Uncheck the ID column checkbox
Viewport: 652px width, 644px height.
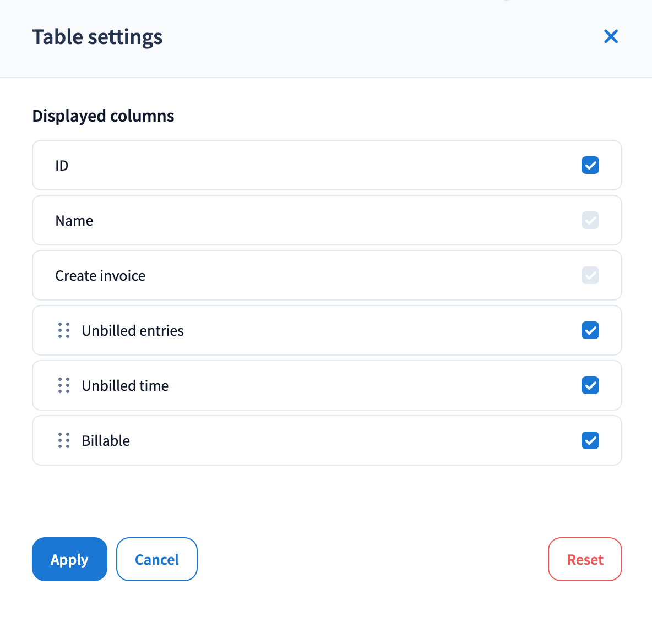point(590,165)
